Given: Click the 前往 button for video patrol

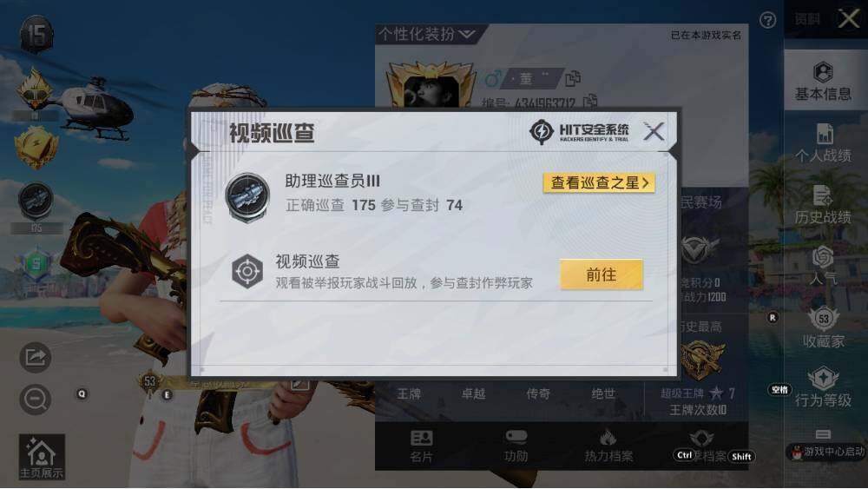Looking at the screenshot, I should pyautogui.click(x=602, y=274).
